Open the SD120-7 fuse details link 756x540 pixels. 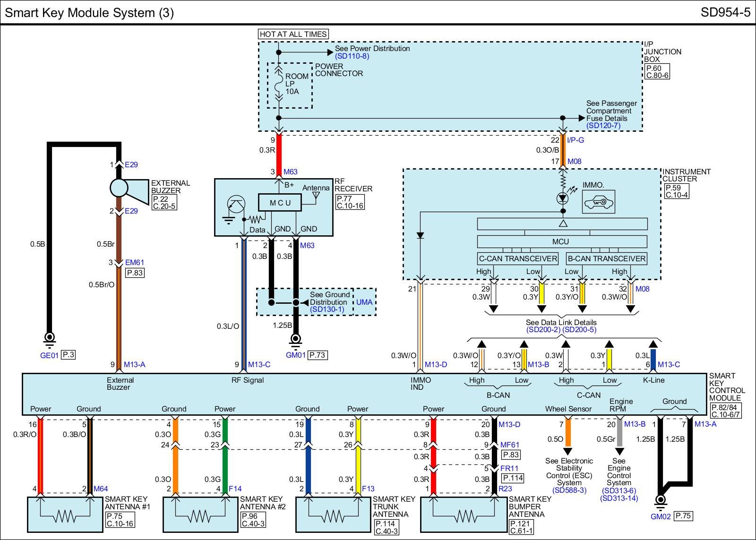click(x=603, y=126)
